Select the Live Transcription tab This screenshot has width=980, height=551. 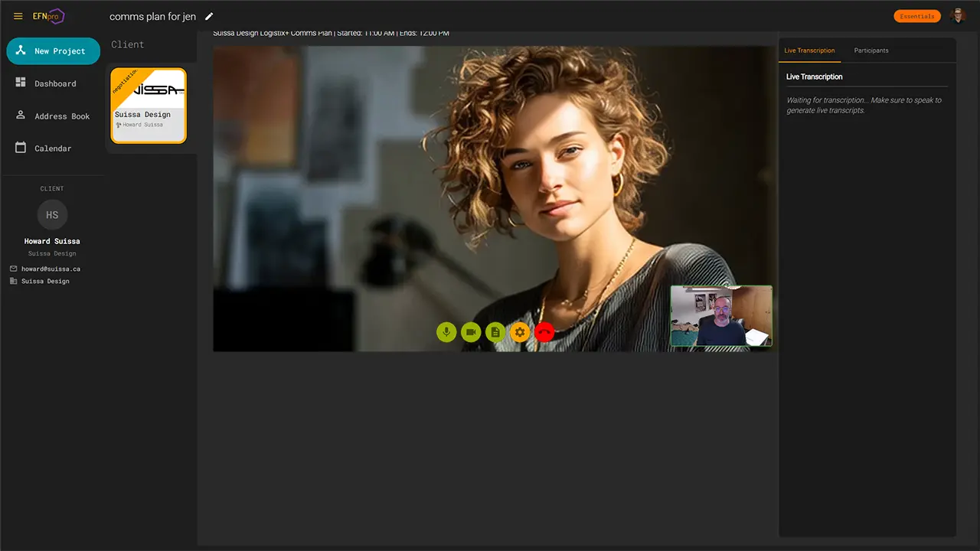point(809,51)
